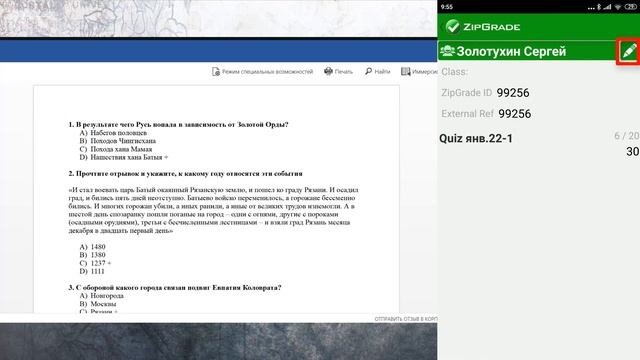Click the 'Найти' find button
This screenshot has height=360, width=640.
tap(377, 71)
